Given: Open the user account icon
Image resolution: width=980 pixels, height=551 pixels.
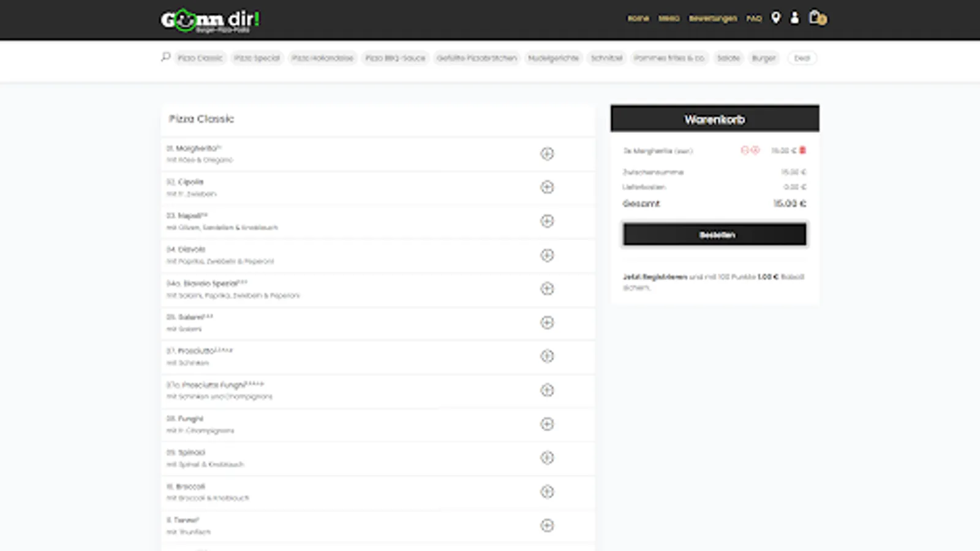Looking at the screenshot, I should click(794, 18).
